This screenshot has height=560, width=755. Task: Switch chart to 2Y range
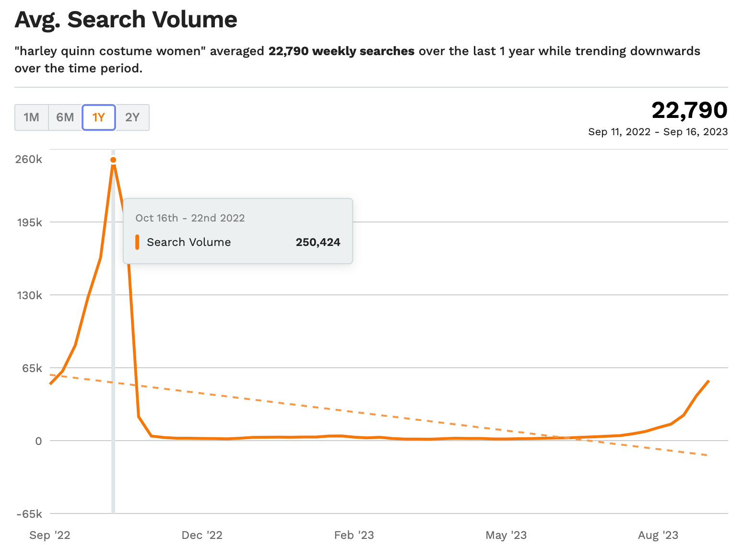pos(132,117)
